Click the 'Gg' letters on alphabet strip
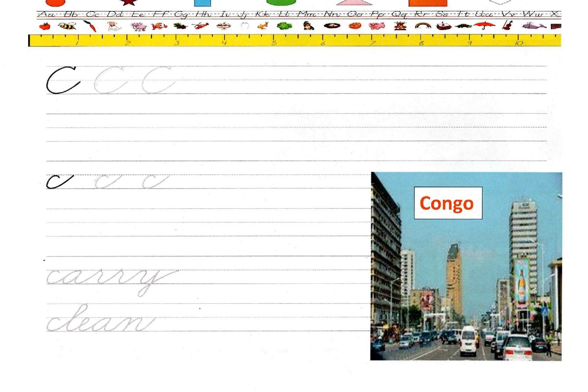 pos(181,15)
